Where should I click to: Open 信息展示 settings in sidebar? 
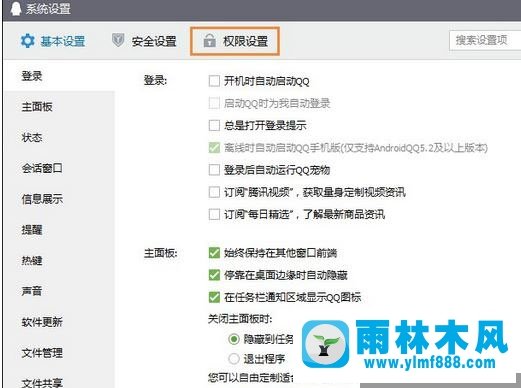click(x=42, y=199)
